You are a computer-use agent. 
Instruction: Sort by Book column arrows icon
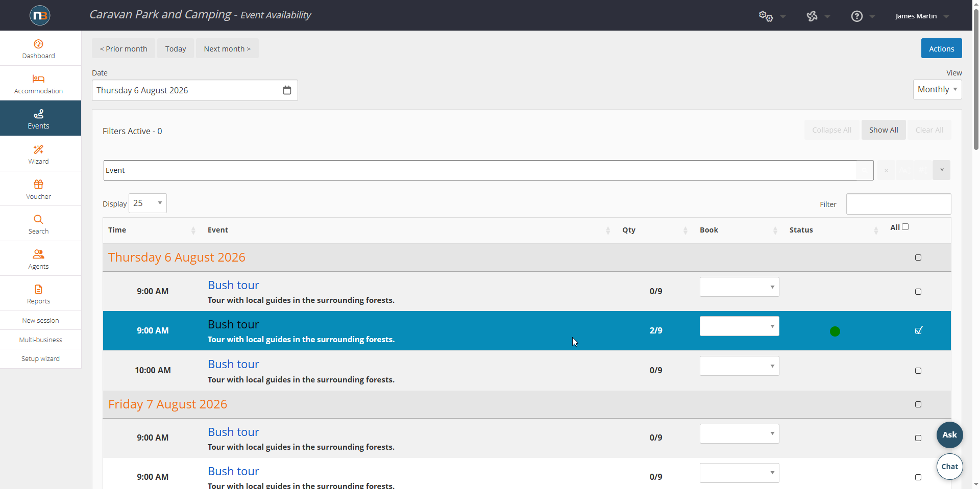pyautogui.click(x=775, y=230)
